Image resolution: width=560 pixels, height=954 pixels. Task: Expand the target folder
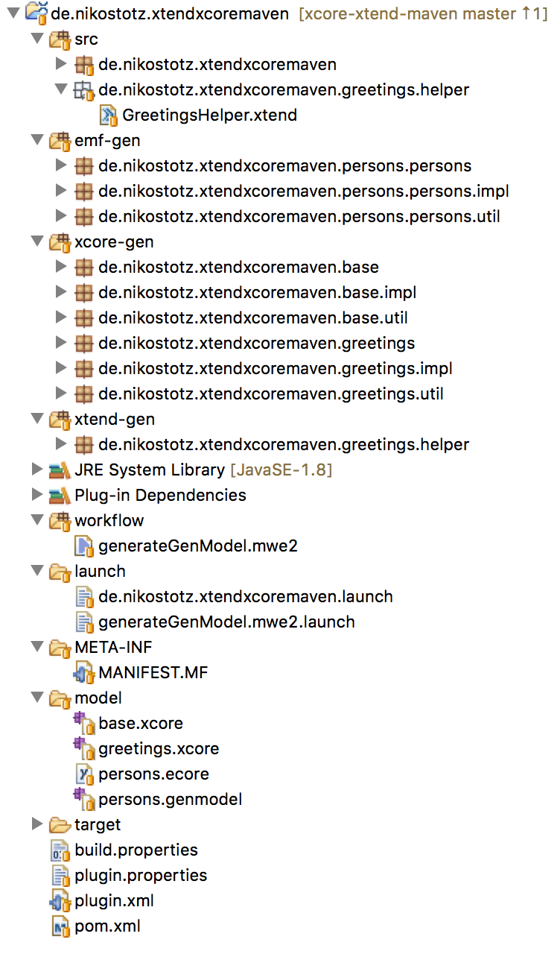point(37,824)
